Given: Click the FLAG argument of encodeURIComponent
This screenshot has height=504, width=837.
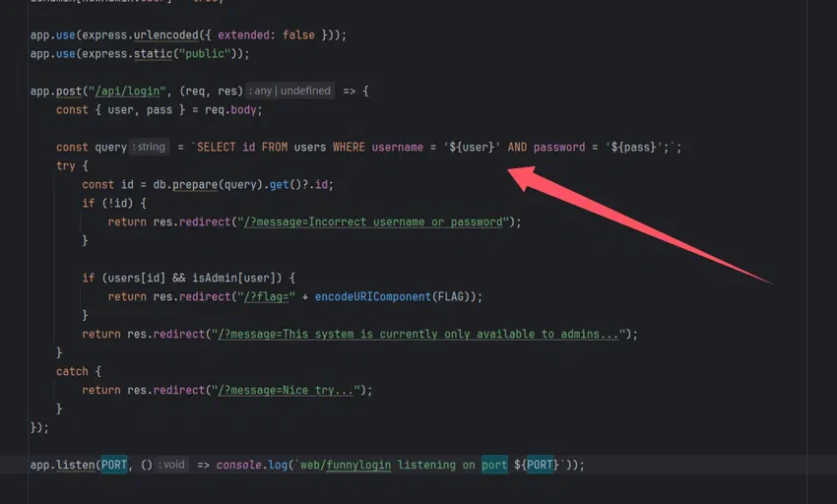Looking at the screenshot, I should (x=450, y=297).
